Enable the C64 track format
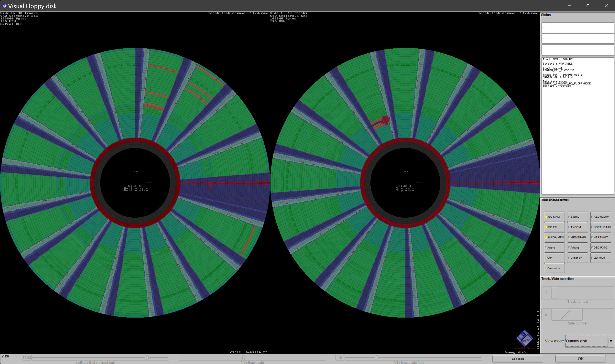Screen dimensions: 615x364 [554, 258]
